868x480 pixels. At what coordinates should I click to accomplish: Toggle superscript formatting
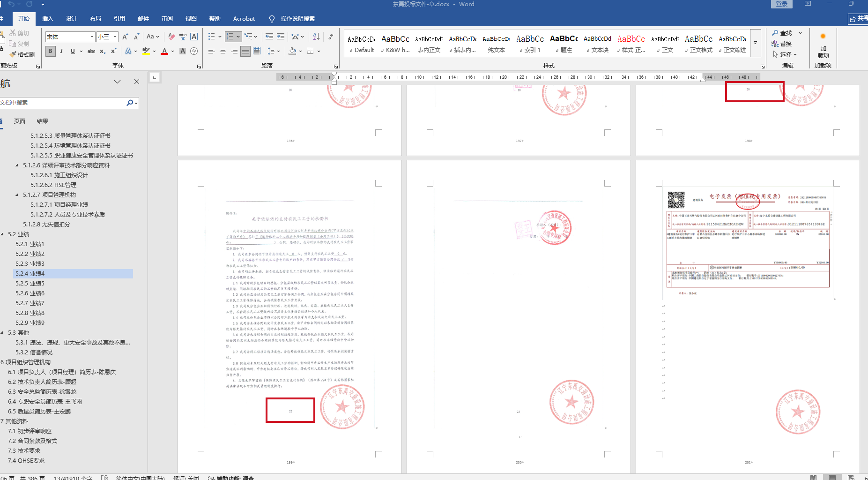(113, 51)
